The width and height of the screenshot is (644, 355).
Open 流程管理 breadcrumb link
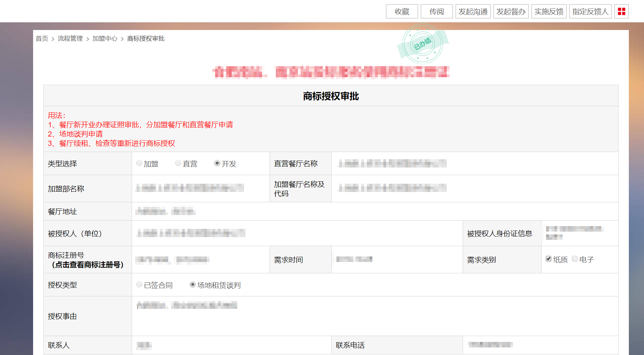[x=70, y=39]
